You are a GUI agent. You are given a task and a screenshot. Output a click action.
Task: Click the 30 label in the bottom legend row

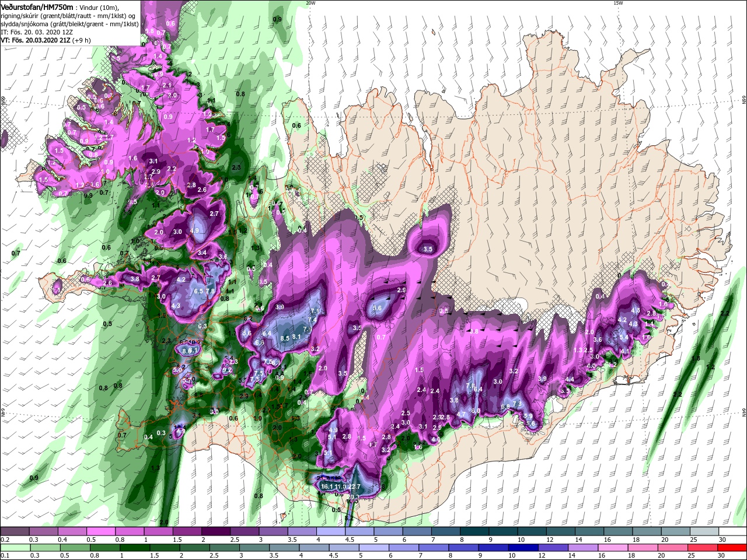point(721,555)
